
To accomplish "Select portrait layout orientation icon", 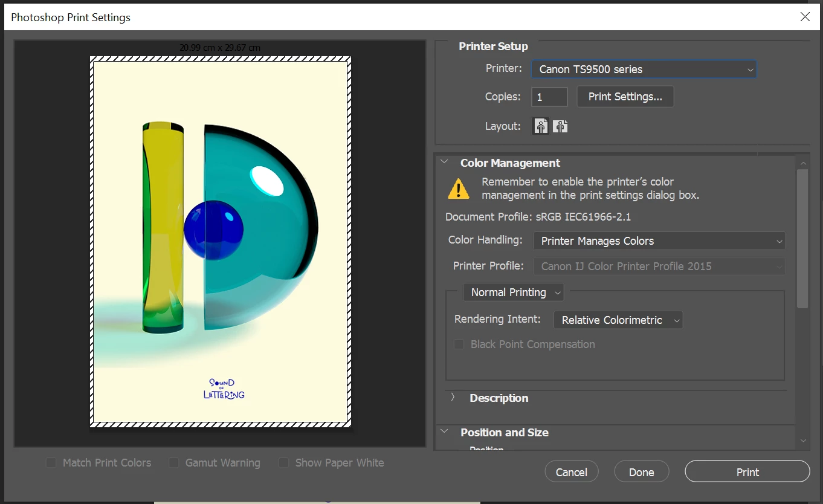I will pos(541,126).
